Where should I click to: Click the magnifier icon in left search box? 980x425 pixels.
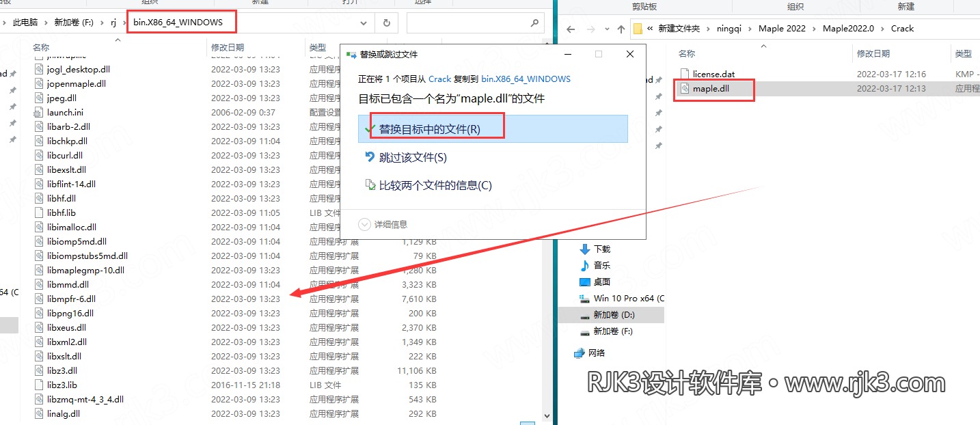tap(534, 23)
